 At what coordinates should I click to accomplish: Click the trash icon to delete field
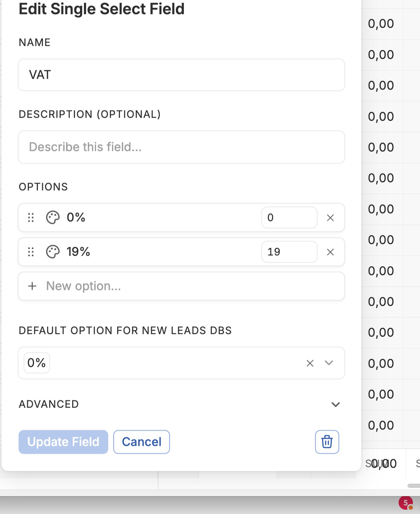point(327,442)
